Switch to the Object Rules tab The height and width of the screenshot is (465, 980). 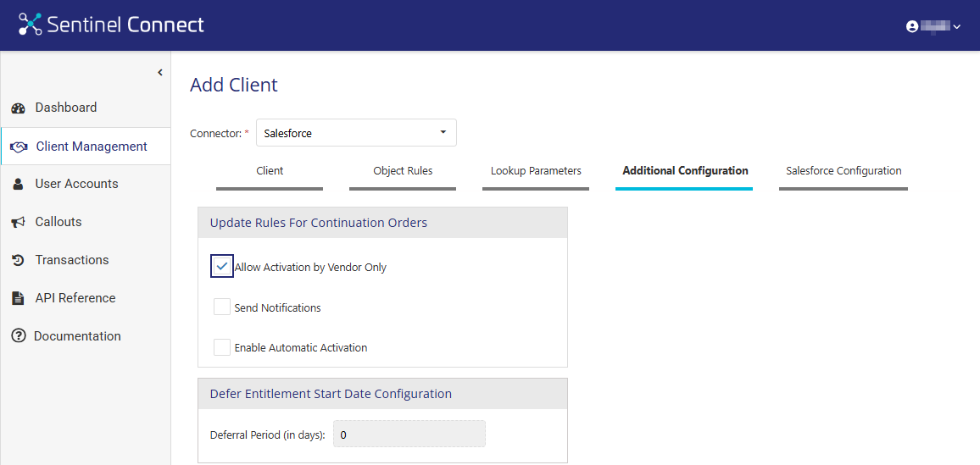point(403,171)
